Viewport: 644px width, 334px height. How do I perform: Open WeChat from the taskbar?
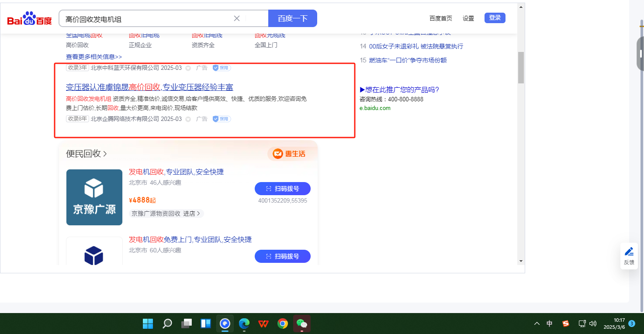point(301,324)
